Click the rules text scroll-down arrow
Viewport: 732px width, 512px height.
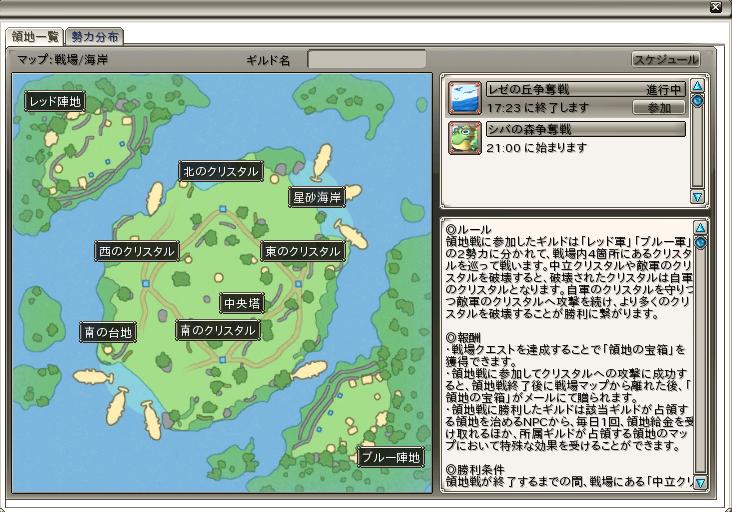pos(700,483)
